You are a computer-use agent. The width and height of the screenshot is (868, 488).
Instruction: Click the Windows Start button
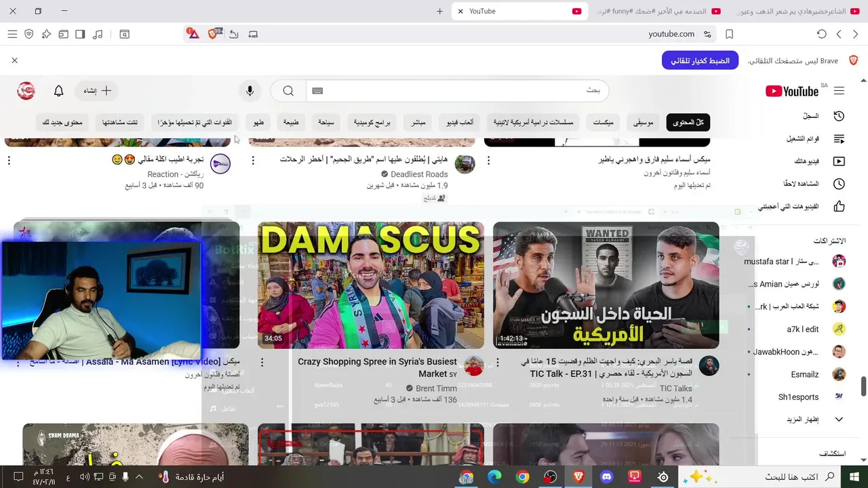(x=854, y=477)
